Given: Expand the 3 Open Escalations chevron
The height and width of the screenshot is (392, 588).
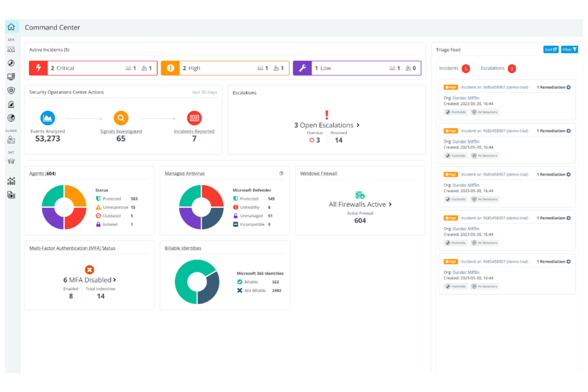Looking at the screenshot, I should (358, 125).
